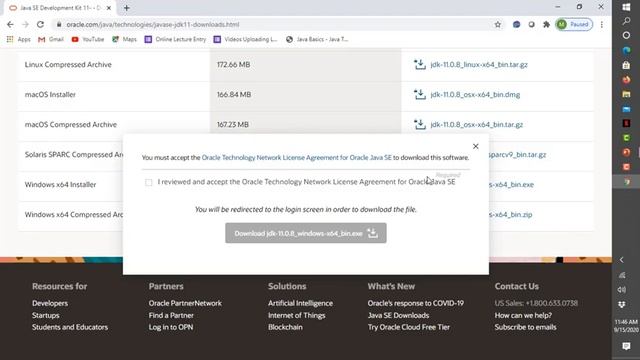Open Java Basics bookmark

pyautogui.click(x=317, y=39)
